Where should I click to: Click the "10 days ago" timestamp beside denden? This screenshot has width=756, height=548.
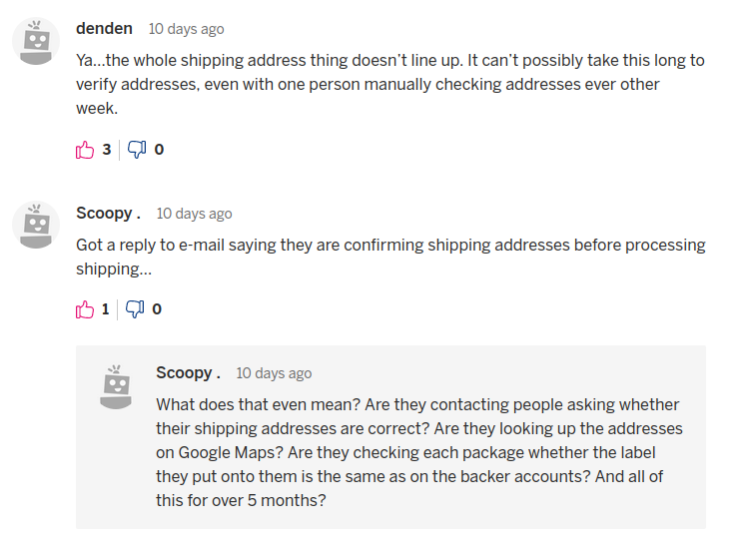[x=186, y=29]
